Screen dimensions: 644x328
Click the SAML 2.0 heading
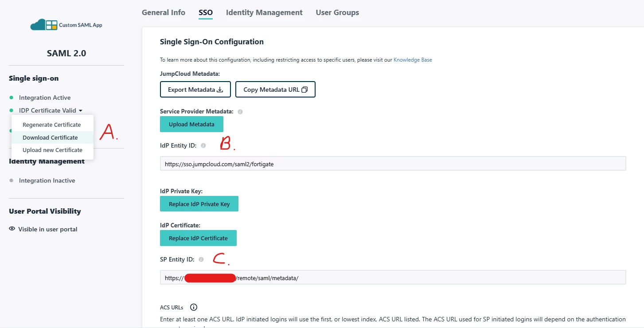coord(66,53)
